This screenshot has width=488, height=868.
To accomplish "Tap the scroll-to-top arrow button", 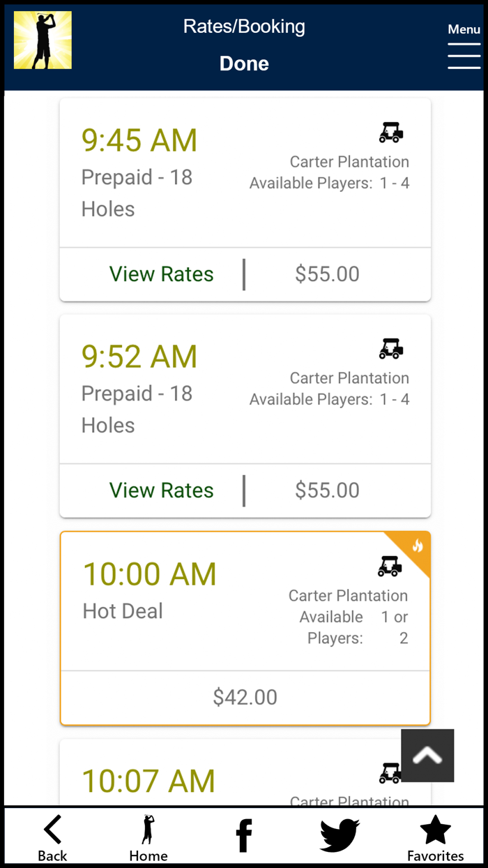I will (x=427, y=756).
